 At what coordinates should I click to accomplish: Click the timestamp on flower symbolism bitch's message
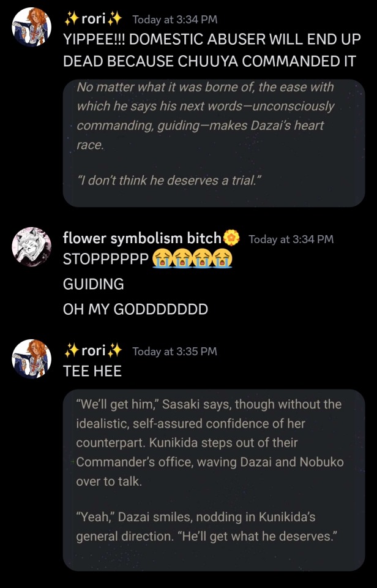pos(291,239)
